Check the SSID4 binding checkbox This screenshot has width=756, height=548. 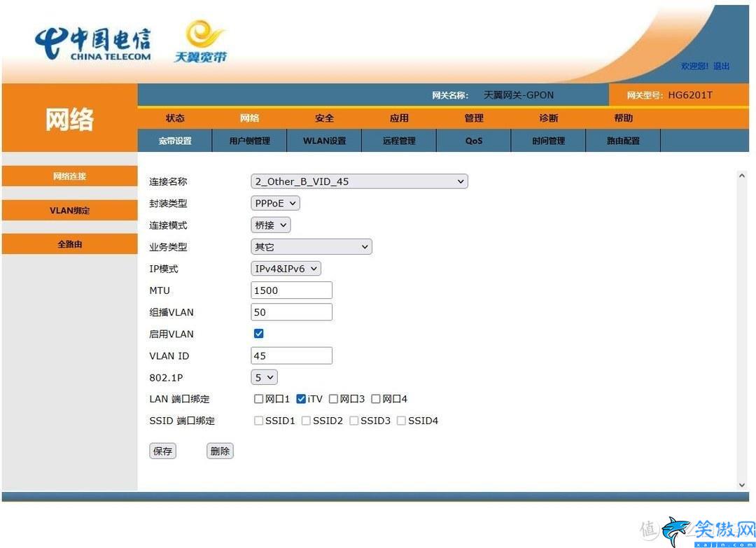[401, 421]
